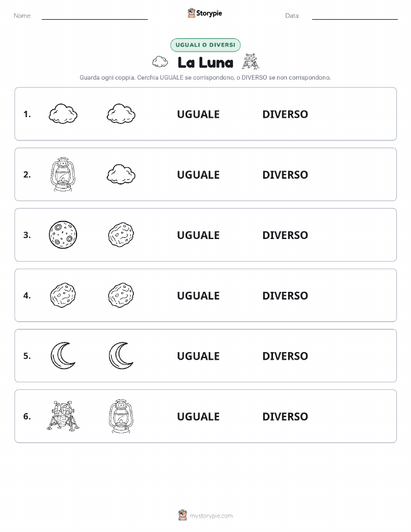The width and height of the screenshot is (411, 532).
Task: Select UGUALE for row 4
Action: point(198,295)
